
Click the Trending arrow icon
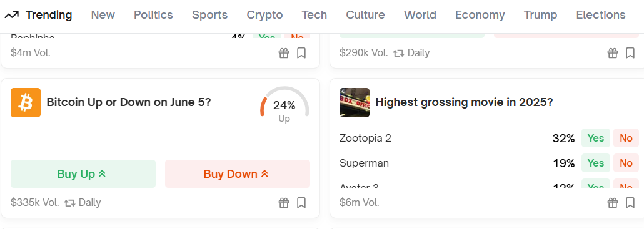coord(11,15)
